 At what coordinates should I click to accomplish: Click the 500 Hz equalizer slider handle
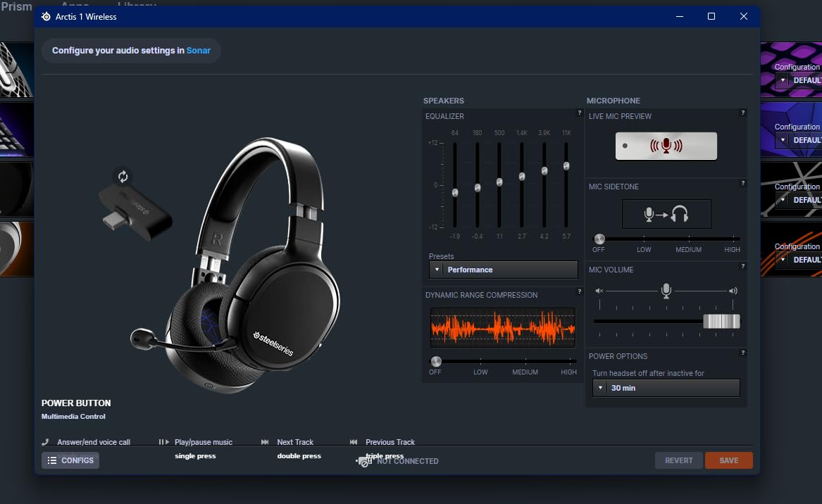[499, 182]
